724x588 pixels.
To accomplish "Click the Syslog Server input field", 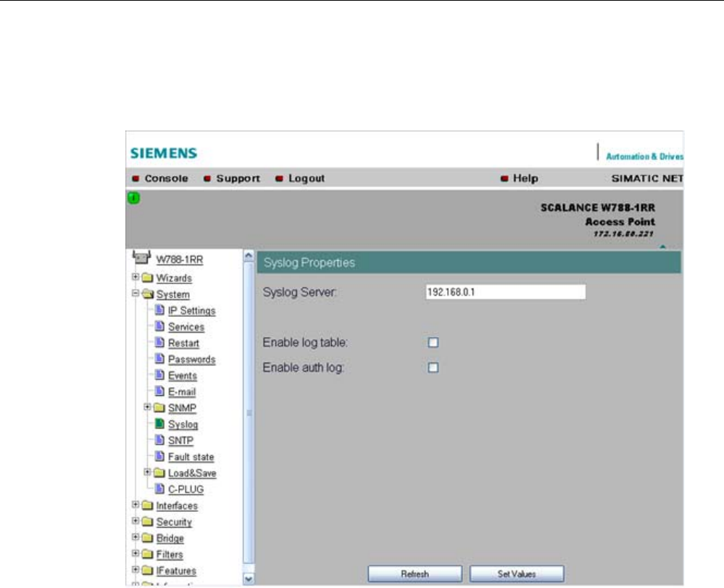I will click(506, 292).
